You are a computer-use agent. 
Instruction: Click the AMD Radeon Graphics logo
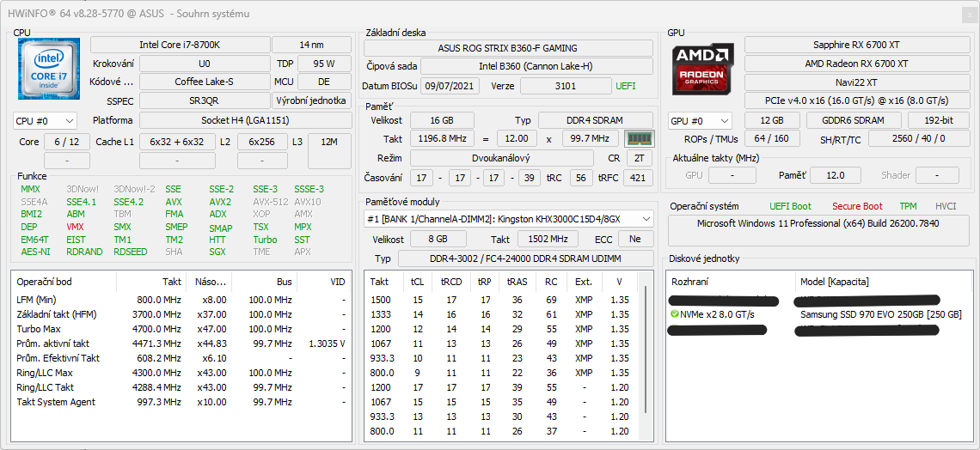point(703,69)
